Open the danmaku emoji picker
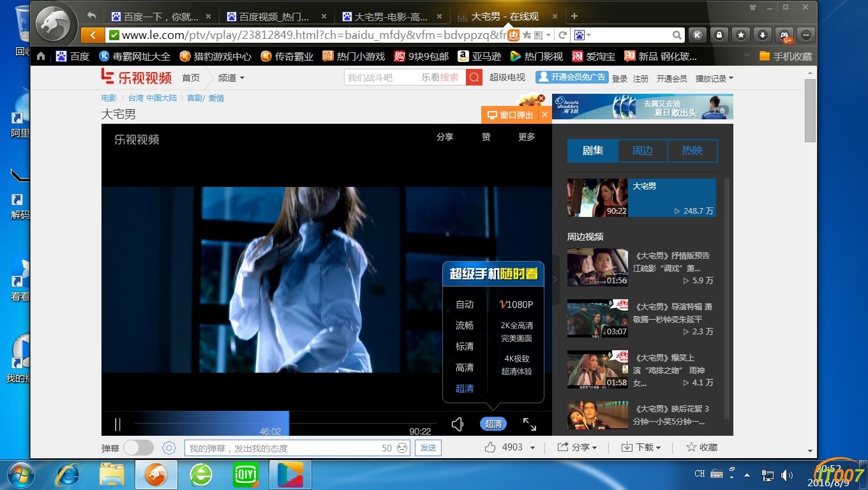 [402, 448]
